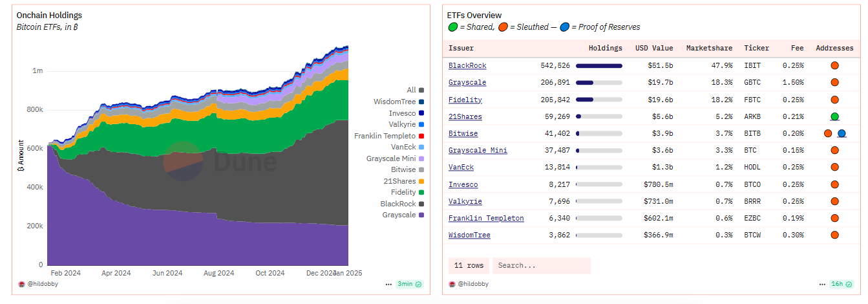Open the three-dot menu of ETFs Overview panel
This screenshot has width=868, height=304.
pyautogui.click(x=822, y=284)
